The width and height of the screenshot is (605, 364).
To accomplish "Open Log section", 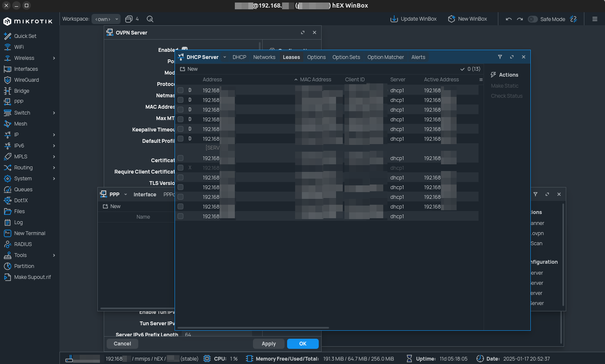I will click(18, 222).
